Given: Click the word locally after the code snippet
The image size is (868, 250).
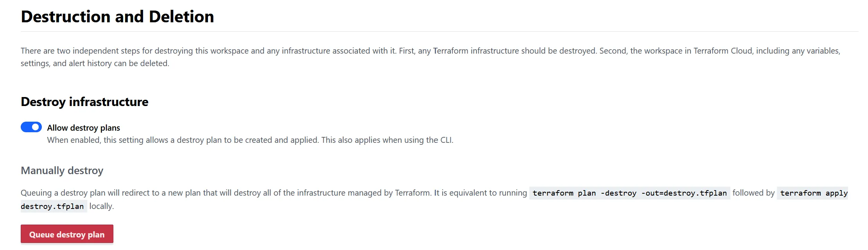Looking at the screenshot, I should tap(102, 206).
